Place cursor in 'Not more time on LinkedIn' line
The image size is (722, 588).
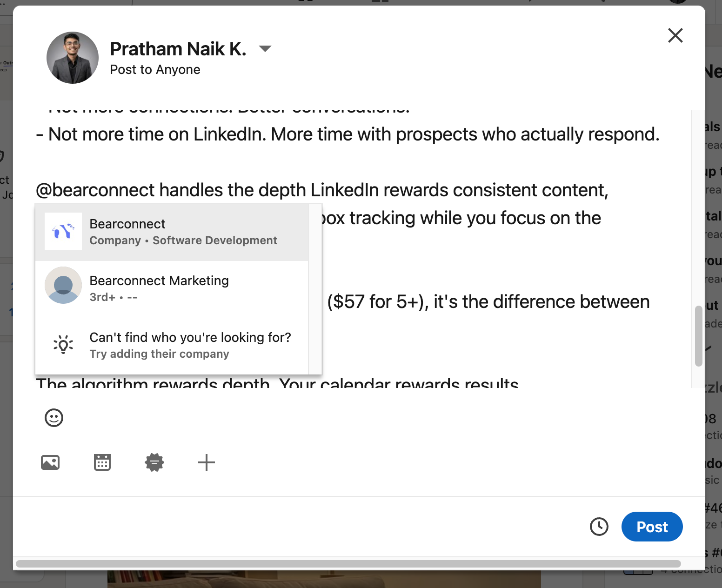[354, 134]
